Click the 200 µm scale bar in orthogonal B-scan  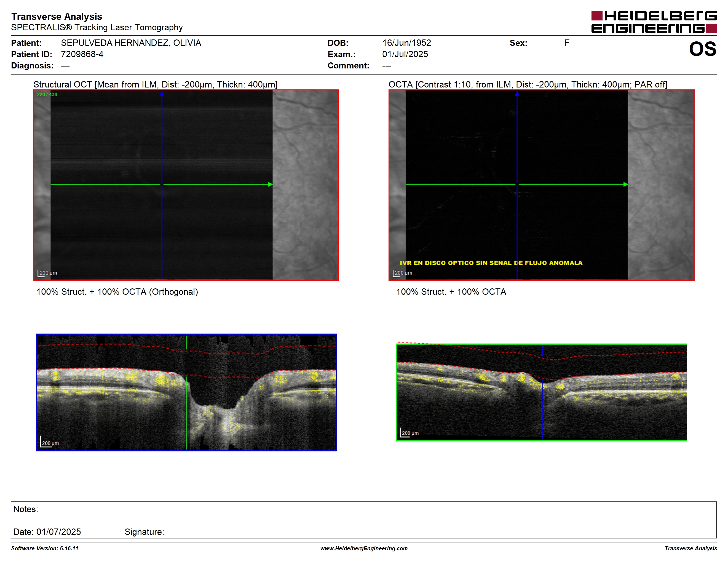click(49, 442)
